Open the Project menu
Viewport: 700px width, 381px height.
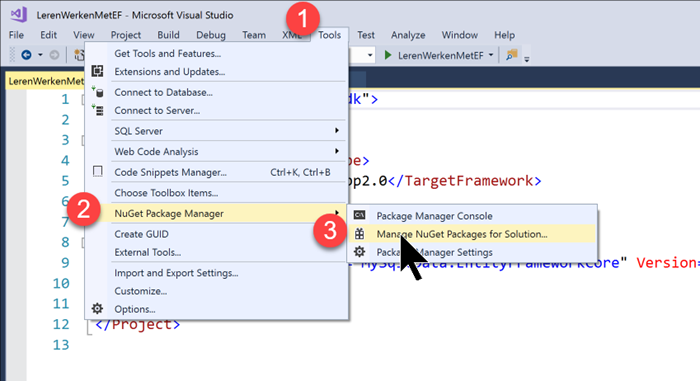(x=125, y=35)
